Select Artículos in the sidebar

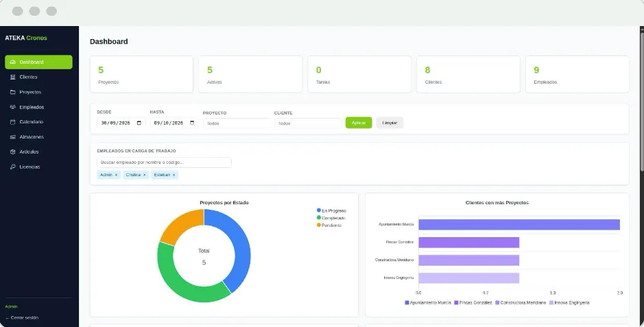click(x=38, y=152)
